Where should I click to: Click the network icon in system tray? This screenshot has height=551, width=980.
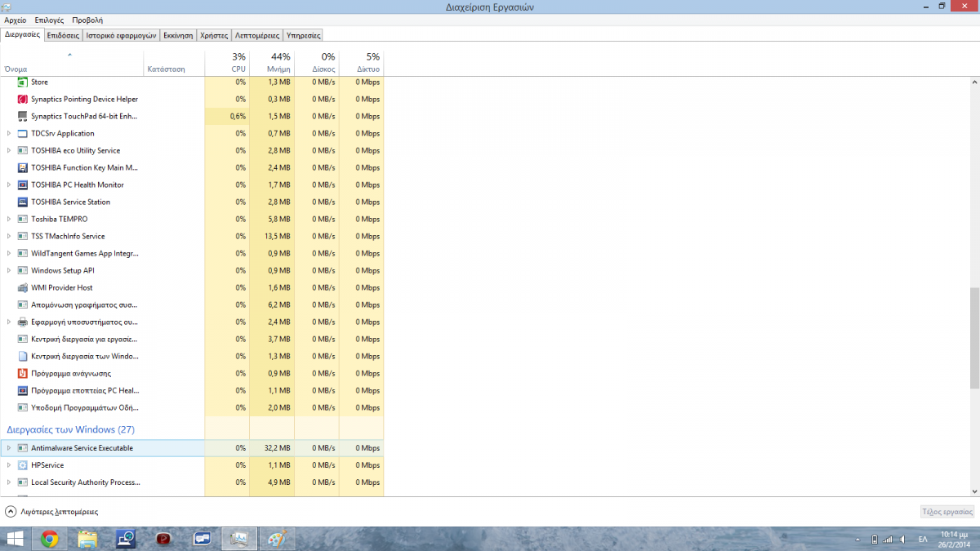click(x=889, y=539)
